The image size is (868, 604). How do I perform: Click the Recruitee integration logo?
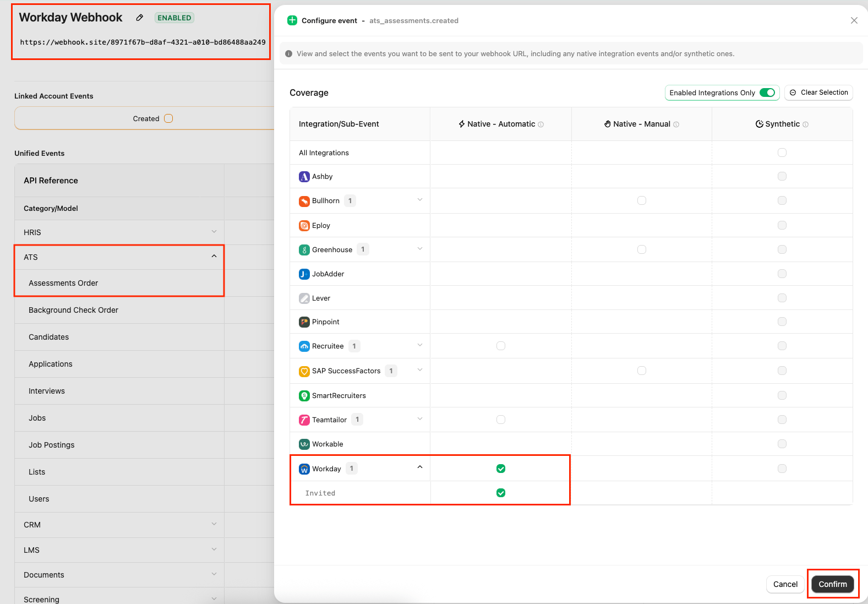click(304, 346)
